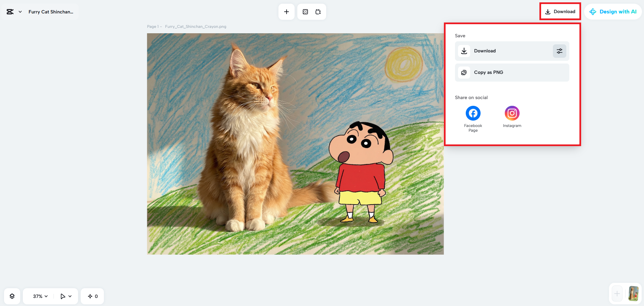
Task: Open download format settings with the adjuster icon
Action: 559,51
